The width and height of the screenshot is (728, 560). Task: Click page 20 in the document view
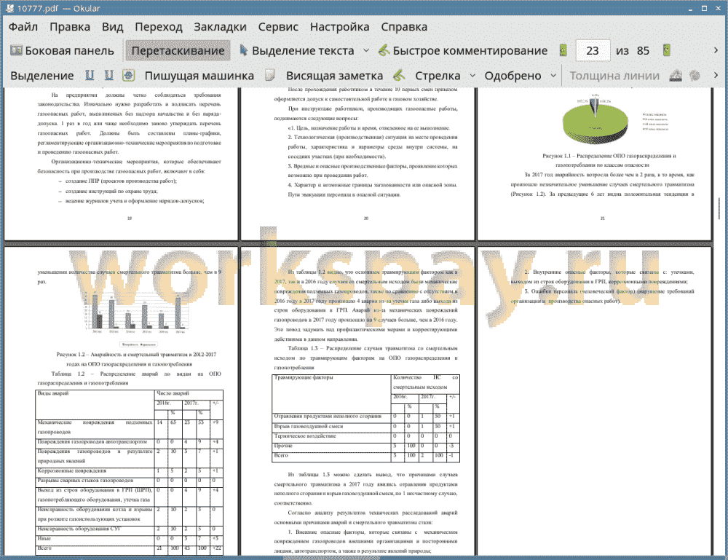[x=357, y=163]
